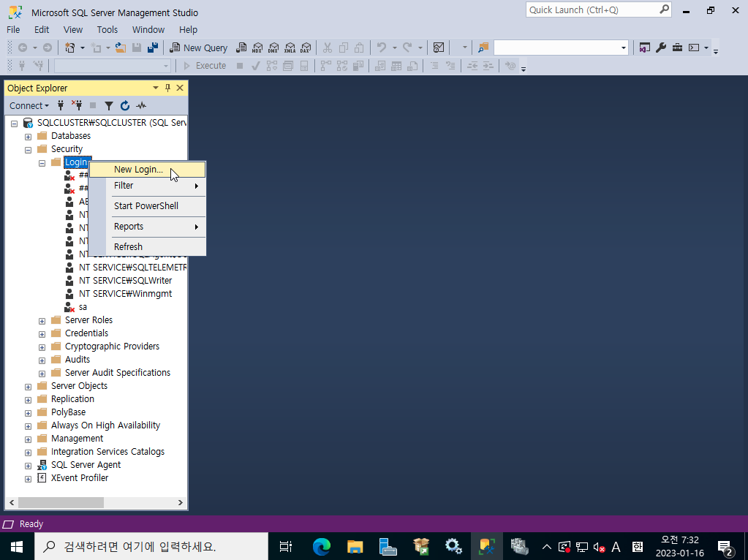Open the New Project dropdown arrow

tap(83, 48)
